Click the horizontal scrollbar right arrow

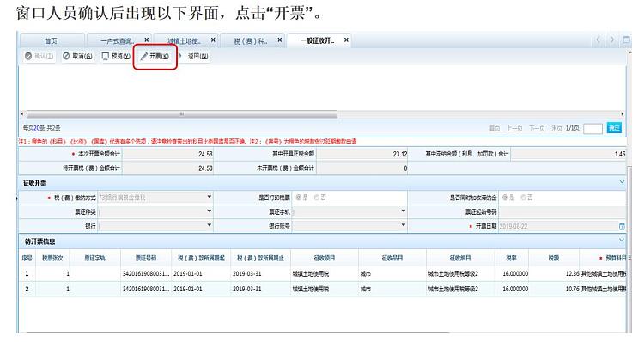[622, 114]
